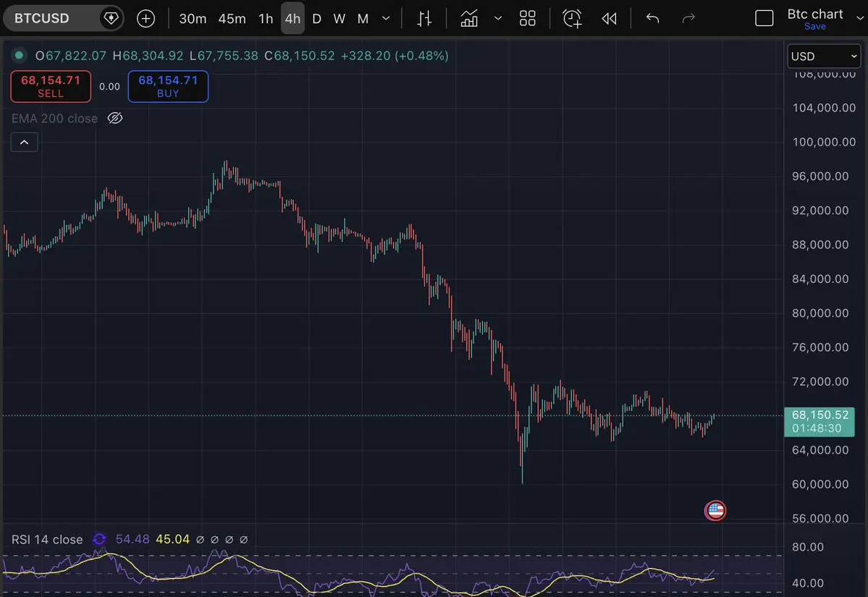Switch to the Weekly (W) timeframe
868x597 pixels.
point(340,18)
